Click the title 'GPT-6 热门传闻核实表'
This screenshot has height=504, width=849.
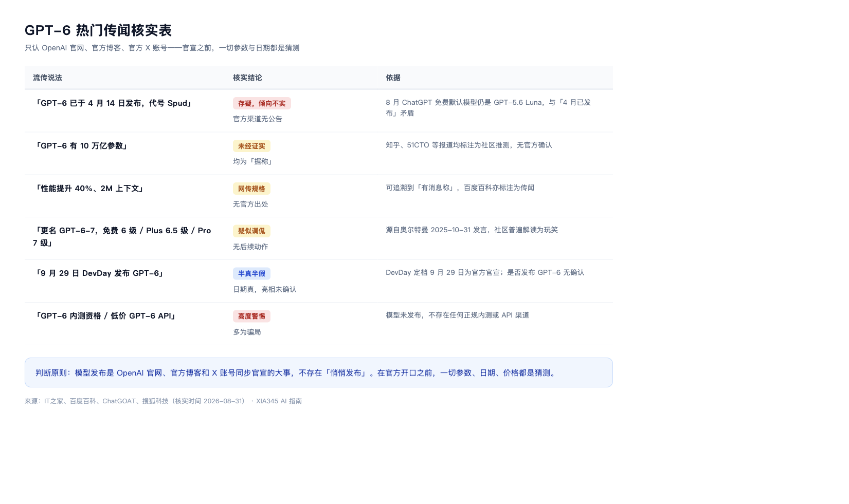click(98, 30)
